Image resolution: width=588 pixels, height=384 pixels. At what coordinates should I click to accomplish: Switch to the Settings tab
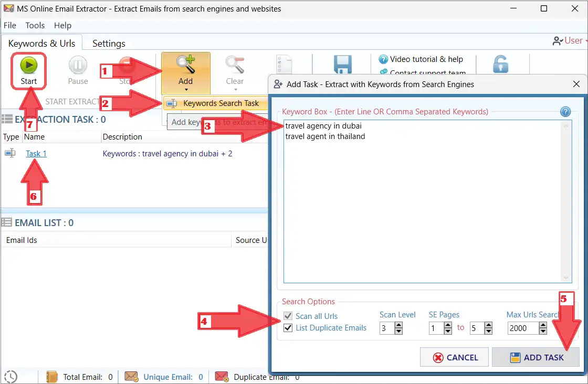[x=109, y=44]
